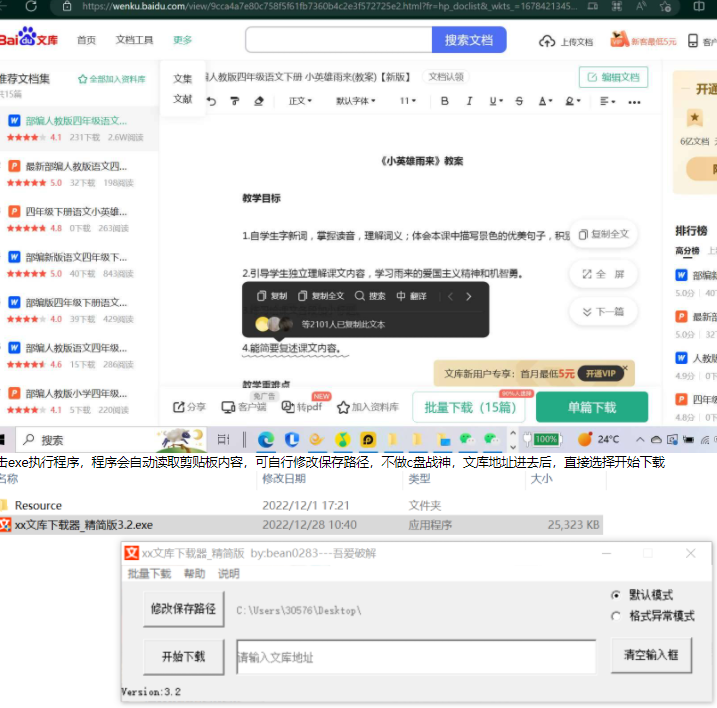717x708 pixels.
Task: Click the 复制全文 floating button
Action: tap(603, 235)
